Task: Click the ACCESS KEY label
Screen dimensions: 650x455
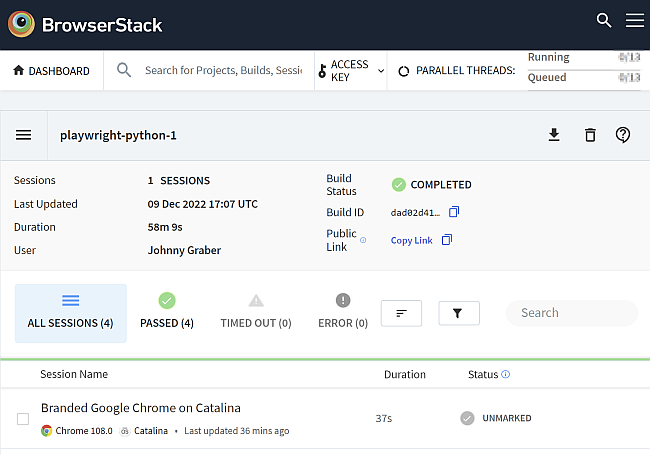Action: (349, 71)
